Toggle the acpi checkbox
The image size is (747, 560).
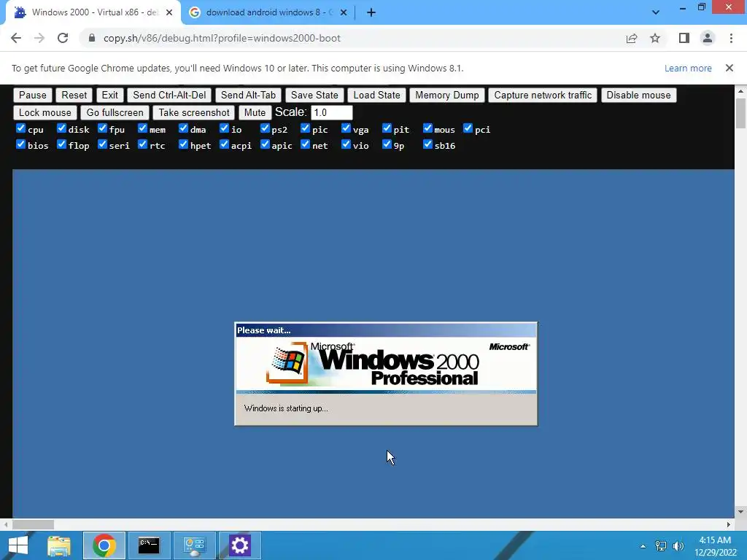224,144
